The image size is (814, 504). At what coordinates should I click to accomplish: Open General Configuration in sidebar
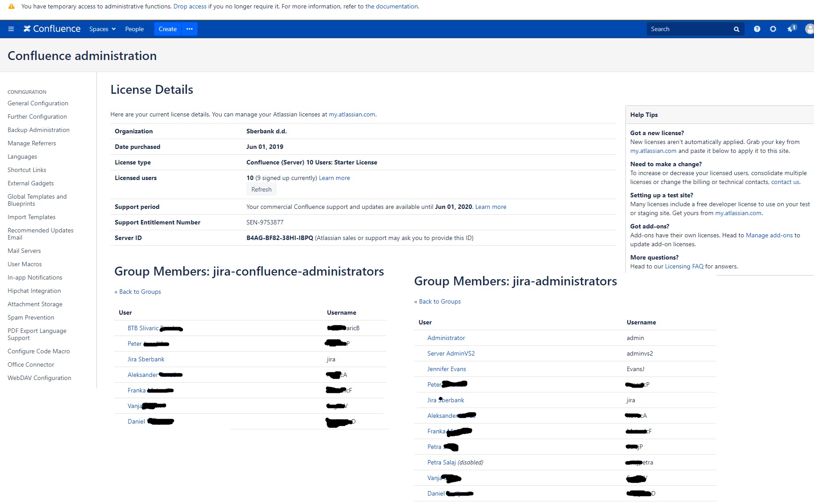(38, 103)
